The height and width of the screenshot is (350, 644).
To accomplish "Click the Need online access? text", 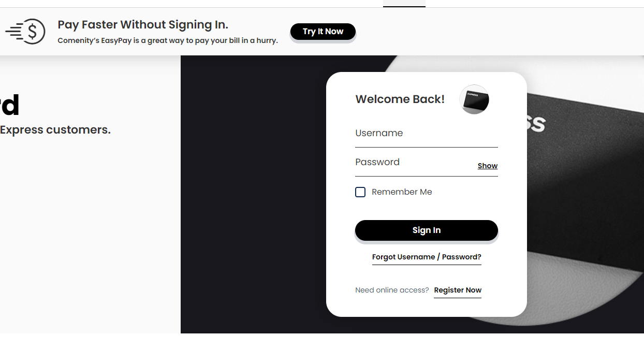I will [x=392, y=290].
